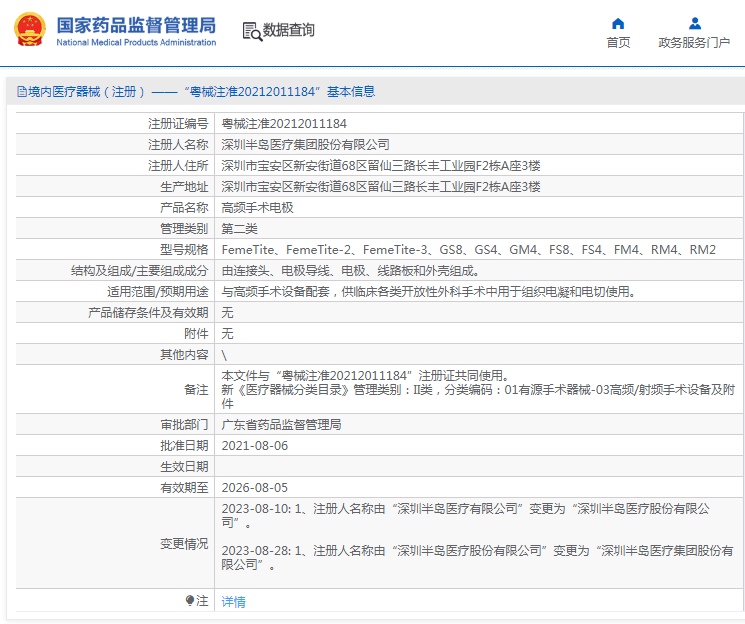Click the 产品名称 label
Screen dimensions: 745x624
coord(184,207)
